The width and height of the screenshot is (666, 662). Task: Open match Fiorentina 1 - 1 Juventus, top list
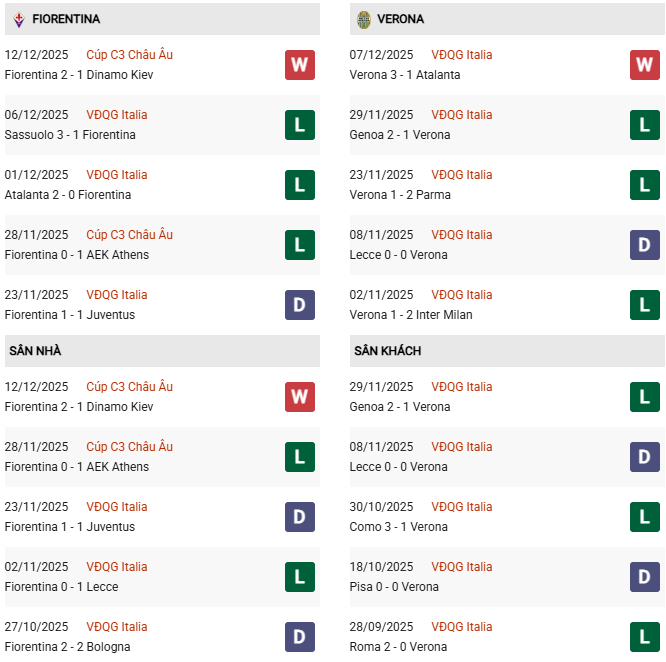tap(69, 315)
